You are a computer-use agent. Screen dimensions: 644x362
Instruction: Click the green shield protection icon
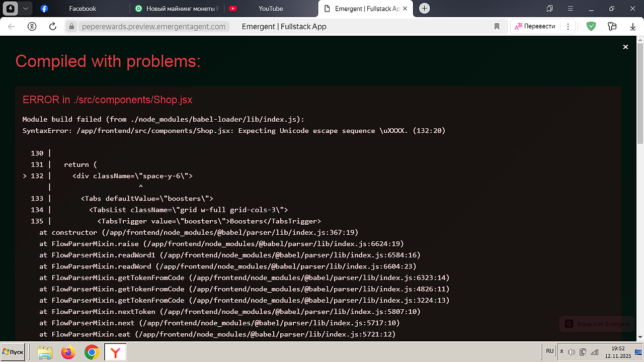(x=592, y=27)
